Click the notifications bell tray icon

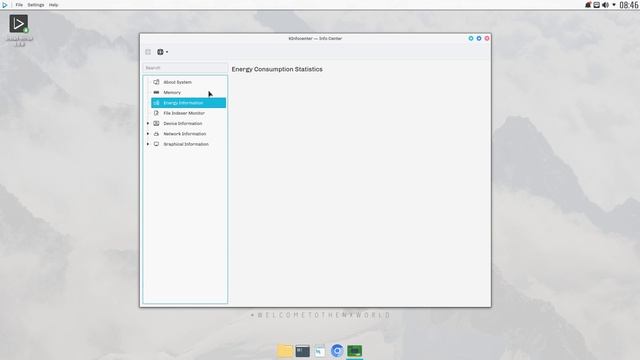pyautogui.click(x=588, y=5)
